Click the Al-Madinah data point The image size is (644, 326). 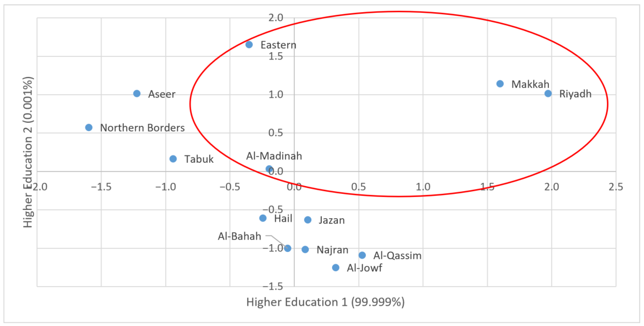(269, 169)
